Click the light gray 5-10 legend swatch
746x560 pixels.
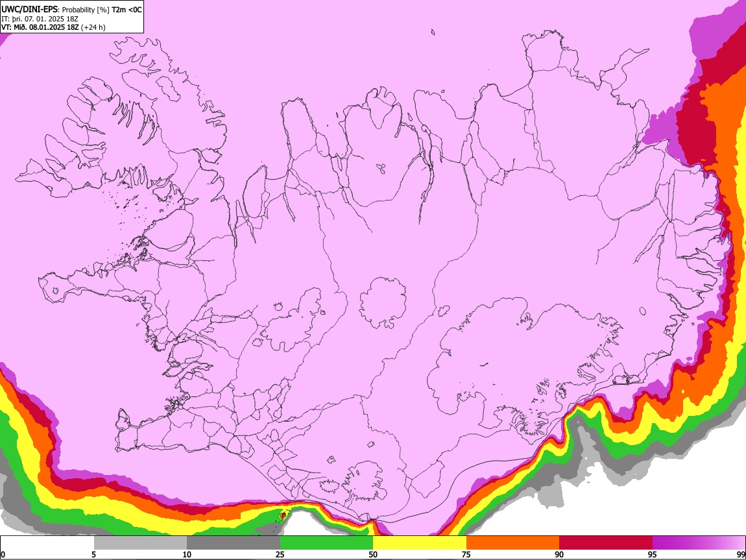(x=140, y=543)
